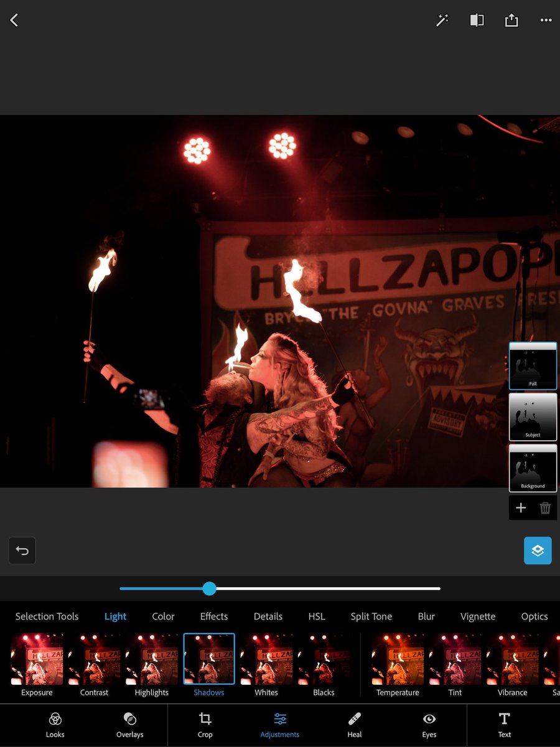Select the Adjustments tool
Screen dimensions: 560x747
[280, 725]
